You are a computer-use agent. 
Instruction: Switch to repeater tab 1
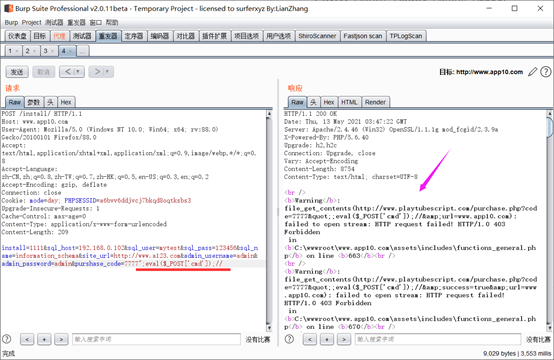click(10, 51)
